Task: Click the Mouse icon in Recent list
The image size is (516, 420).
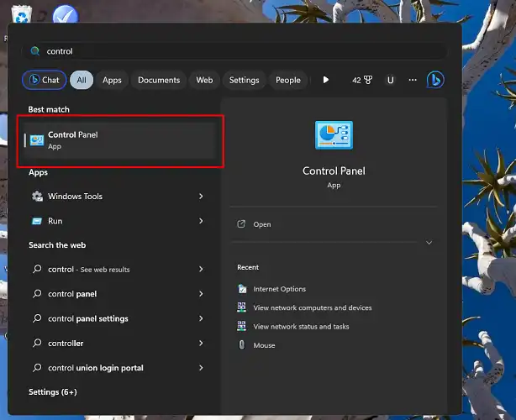Action: (241, 344)
